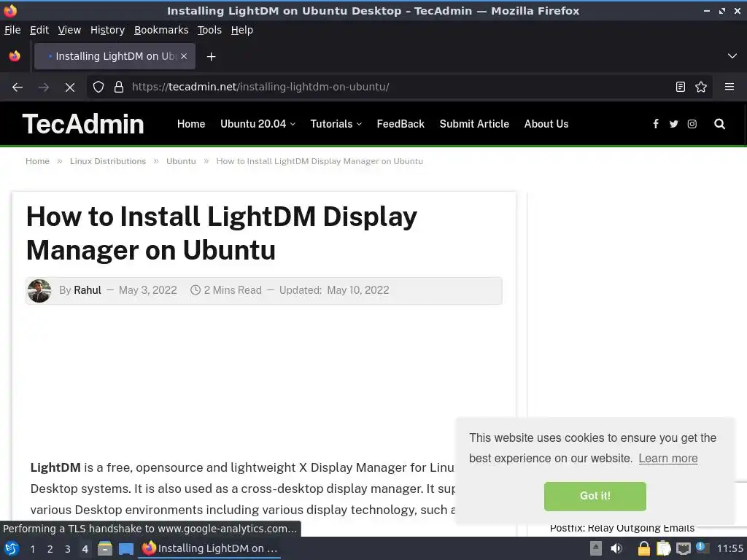List all tabs with the chevron
The height and width of the screenshot is (560, 747).
pos(732,56)
